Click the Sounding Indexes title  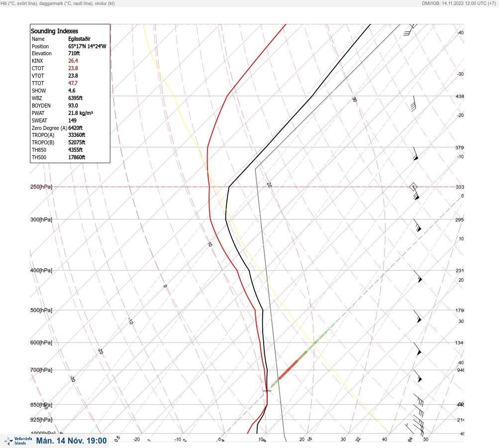click(54, 31)
